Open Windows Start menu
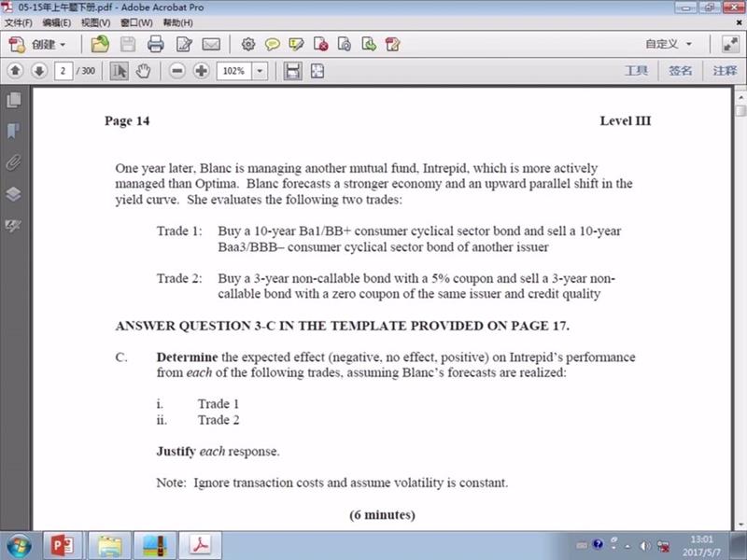747x560 pixels. tap(19, 546)
